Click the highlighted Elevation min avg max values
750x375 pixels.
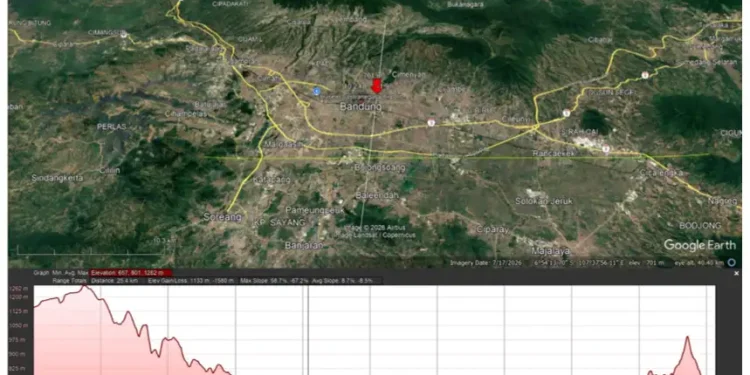(131, 273)
